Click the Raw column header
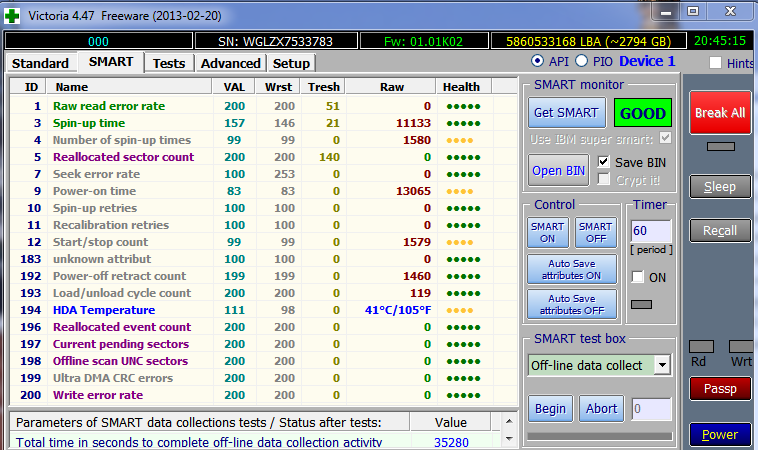This screenshot has height=450, width=758. [391, 87]
